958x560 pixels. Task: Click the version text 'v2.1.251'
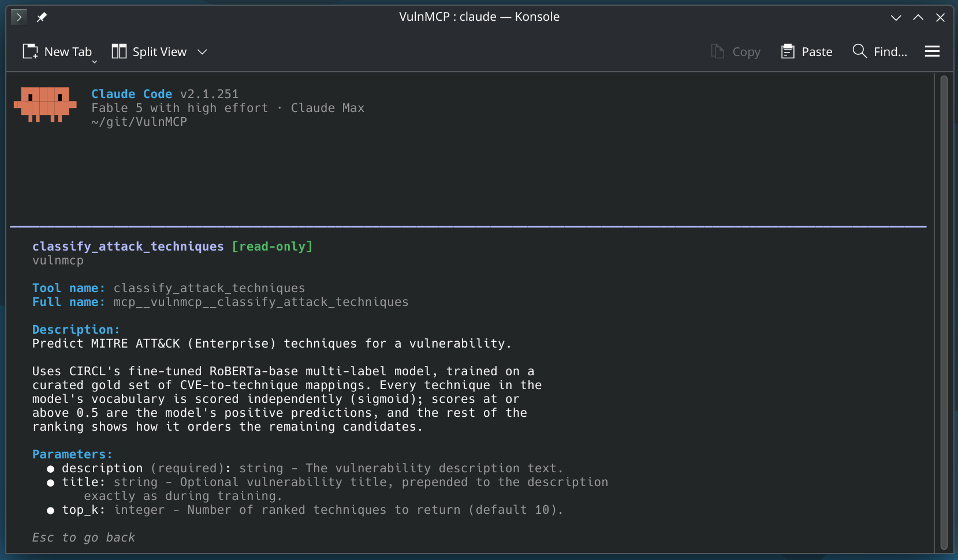[209, 94]
